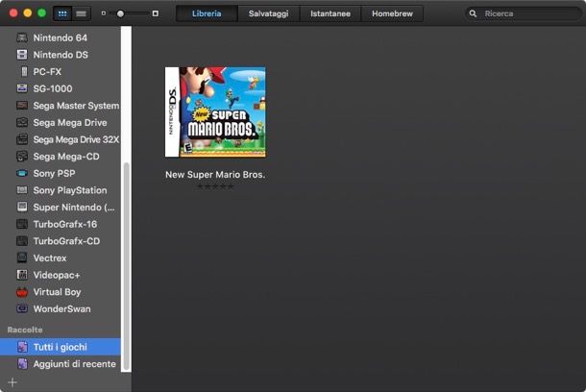
Task: Select Vectrex label in sidebar
Action: coord(50,257)
